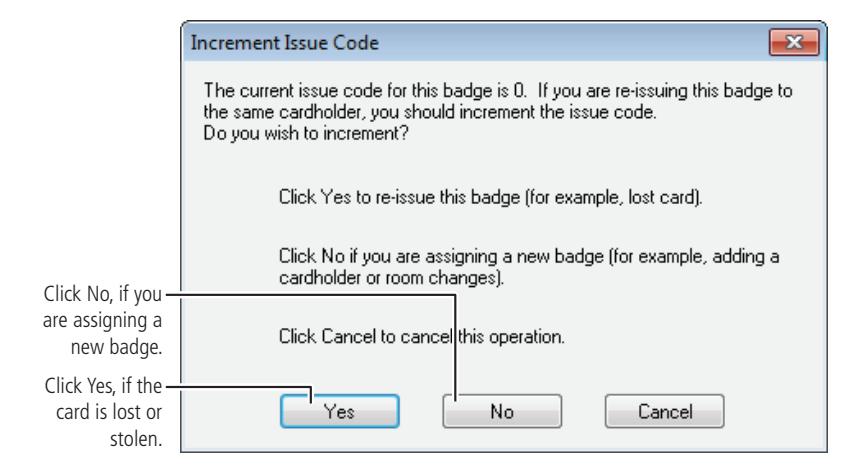Screen dimensions: 860x476
Task: Click Yes to re-issue the badge
Action: (340, 411)
